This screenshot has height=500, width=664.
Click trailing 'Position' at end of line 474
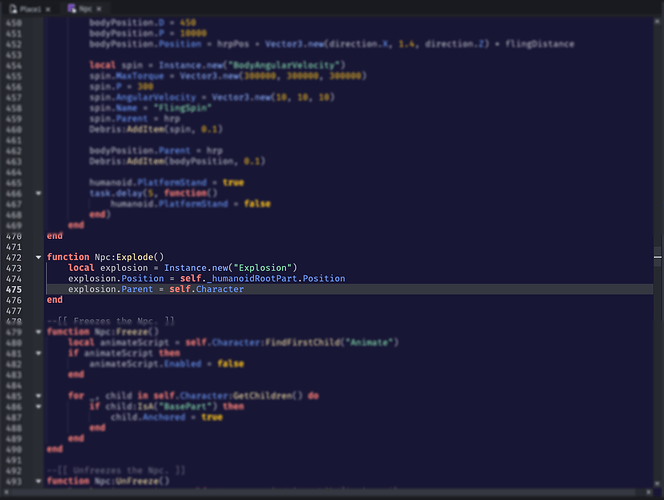[324, 278]
